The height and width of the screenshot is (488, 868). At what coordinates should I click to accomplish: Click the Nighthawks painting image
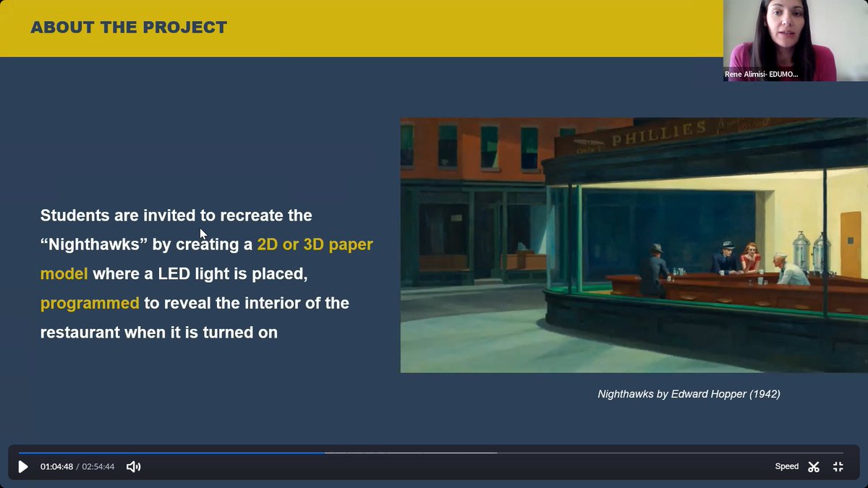coord(634,245)
